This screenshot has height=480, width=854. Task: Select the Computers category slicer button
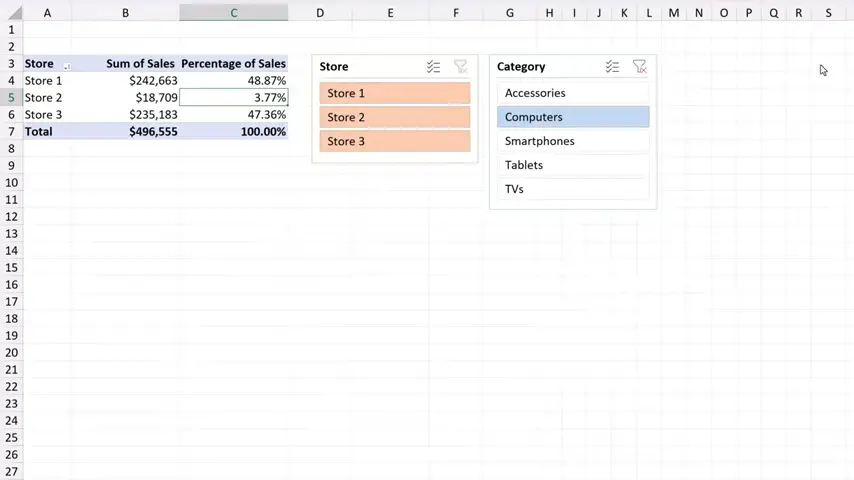pos(572,117)
